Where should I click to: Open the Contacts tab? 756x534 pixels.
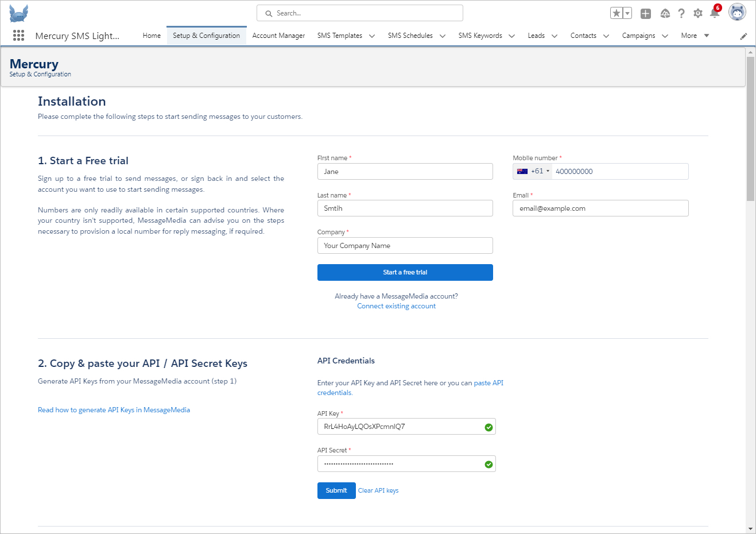(x=583, y=36)
